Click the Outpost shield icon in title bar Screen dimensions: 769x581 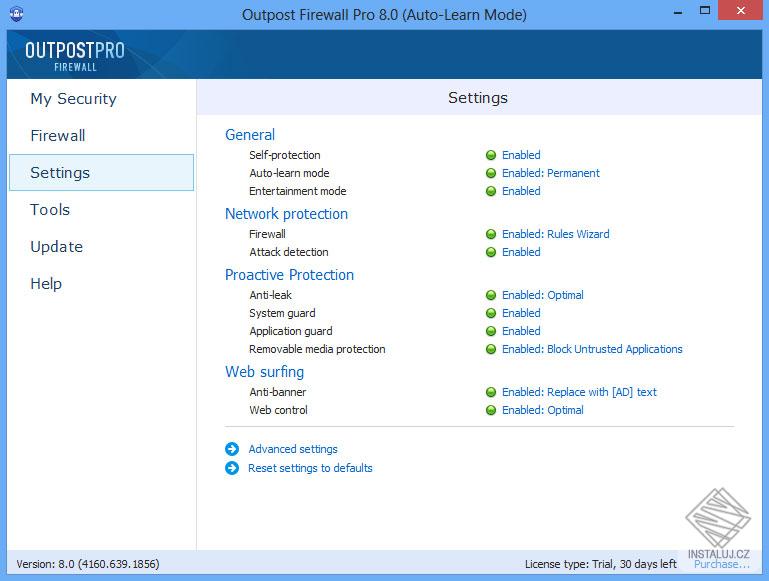coord(16,14)
